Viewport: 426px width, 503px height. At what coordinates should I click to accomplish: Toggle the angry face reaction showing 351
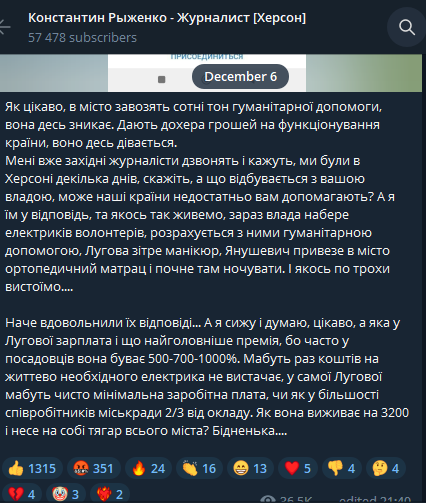(x=94, y=468)
